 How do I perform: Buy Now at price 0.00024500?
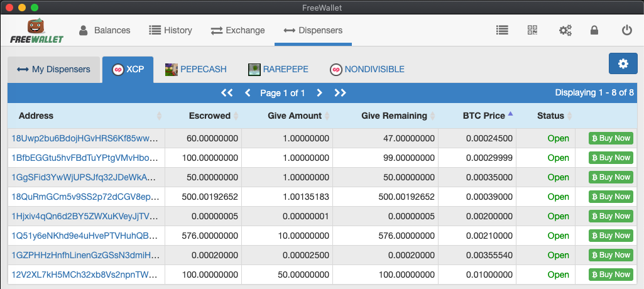pos(611,138)
